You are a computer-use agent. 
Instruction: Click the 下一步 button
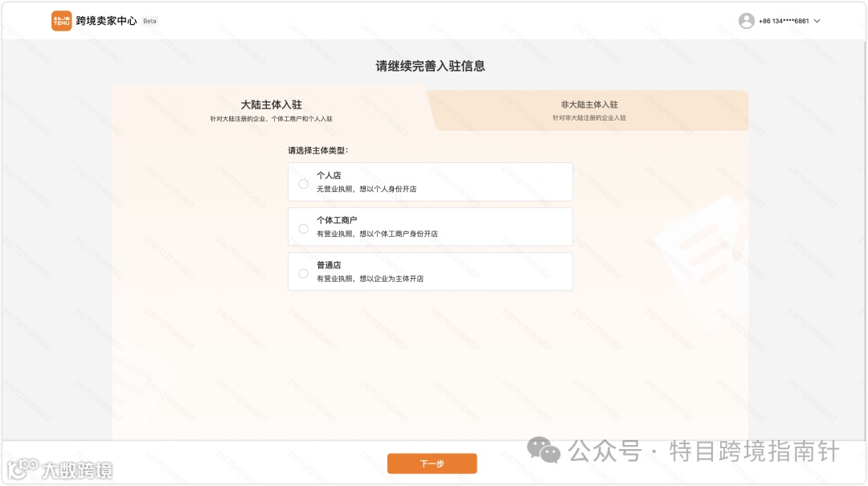point(432,464)
